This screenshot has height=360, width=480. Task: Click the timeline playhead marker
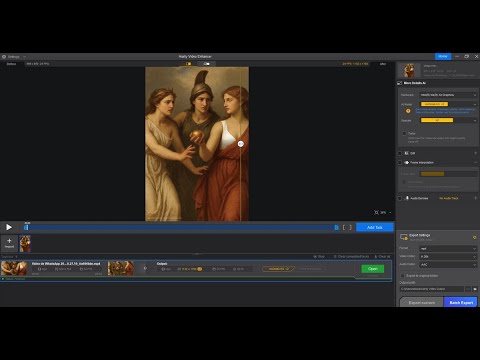(26, 227)
